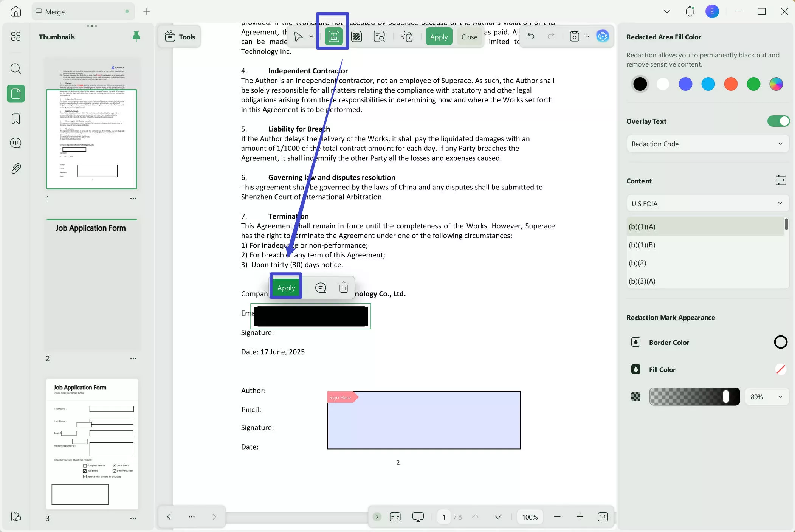Toggle the Overlay Text switch
Screen dimensions: 795x532
pos(778,121)
